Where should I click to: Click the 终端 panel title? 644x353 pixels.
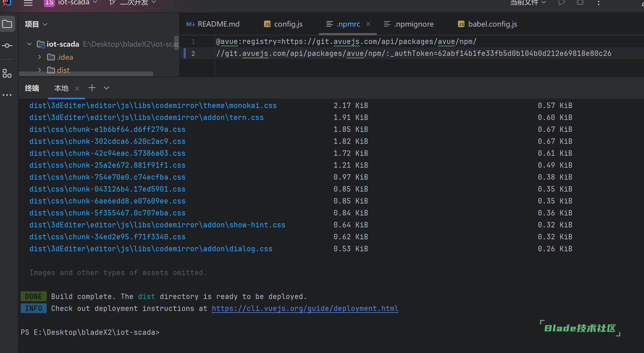[32, 88]
